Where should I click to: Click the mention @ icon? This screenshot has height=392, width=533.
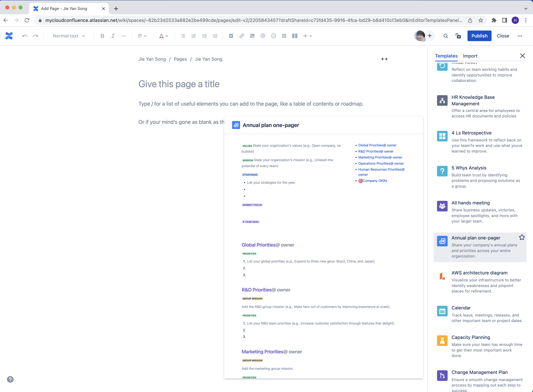(x=263, y=36)
